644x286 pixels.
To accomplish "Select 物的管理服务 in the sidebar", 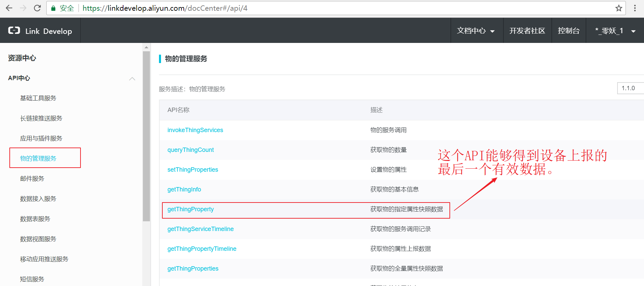I will 38,159.
